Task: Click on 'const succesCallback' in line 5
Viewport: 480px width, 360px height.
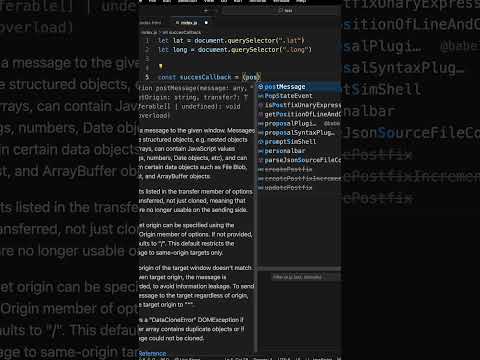Action: coord(195,77)
